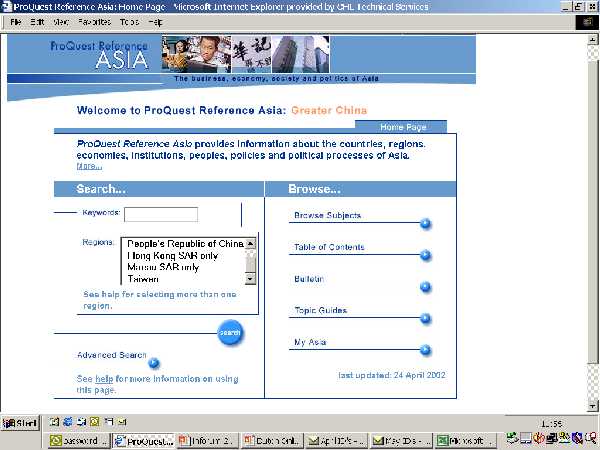The height and width of the screenshot is (450, 600).
Task: Click the blue bullet beside Topic Guides
Action: point(425,318)
